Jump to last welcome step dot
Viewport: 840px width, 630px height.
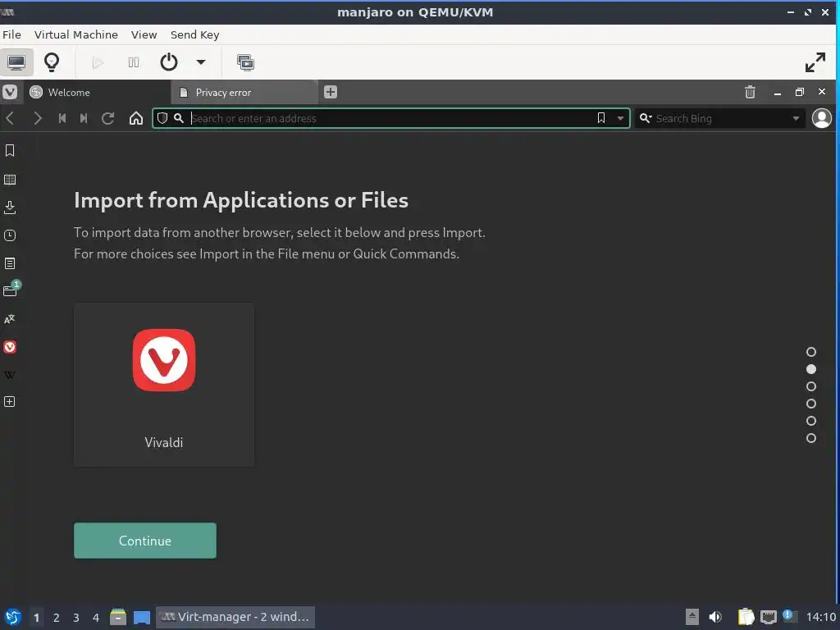811,438
